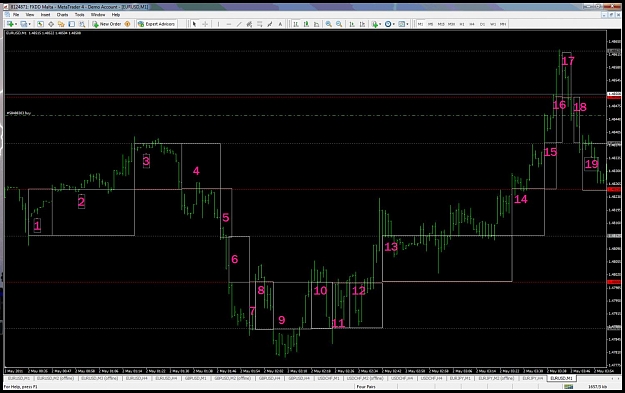Expand the Profiles dropdown arrow
The image size is (625, 393).
tap(29, 24)
